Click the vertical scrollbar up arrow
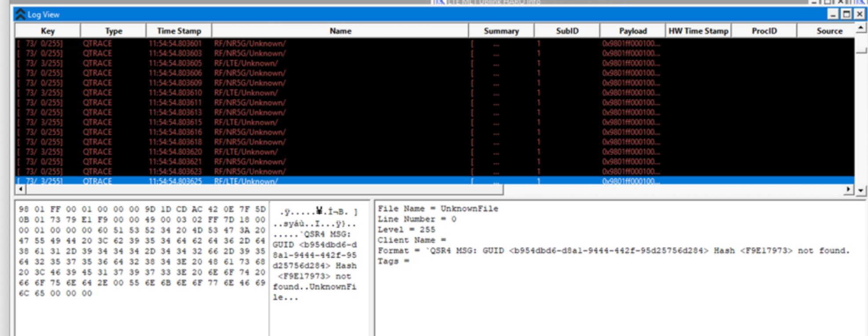The height and width of the screenshot is (336, 868). point(861,28)
